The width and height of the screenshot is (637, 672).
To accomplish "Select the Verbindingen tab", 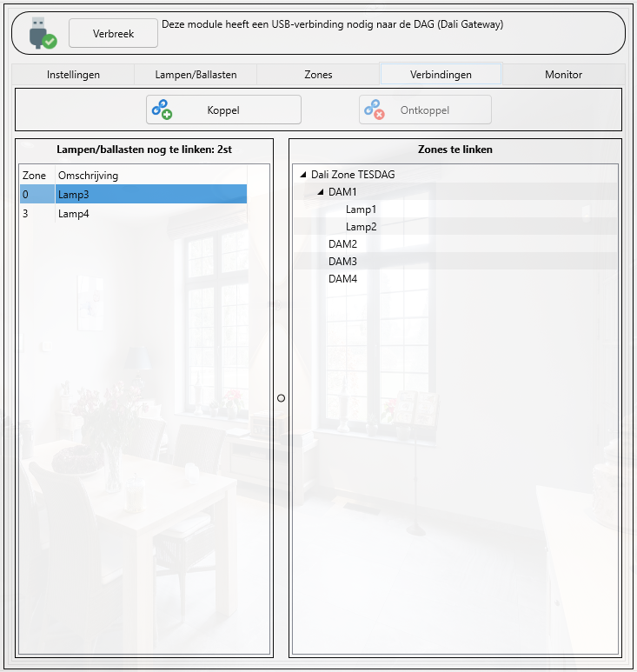I will 441,74.
